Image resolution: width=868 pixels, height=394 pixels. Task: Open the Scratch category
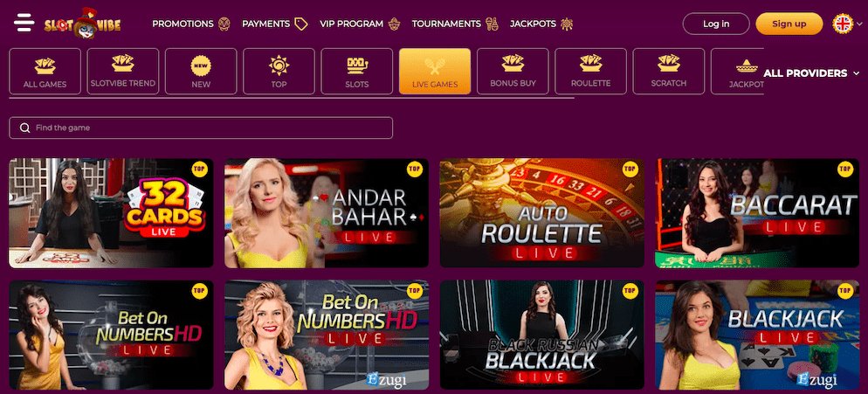pos(669,72)
